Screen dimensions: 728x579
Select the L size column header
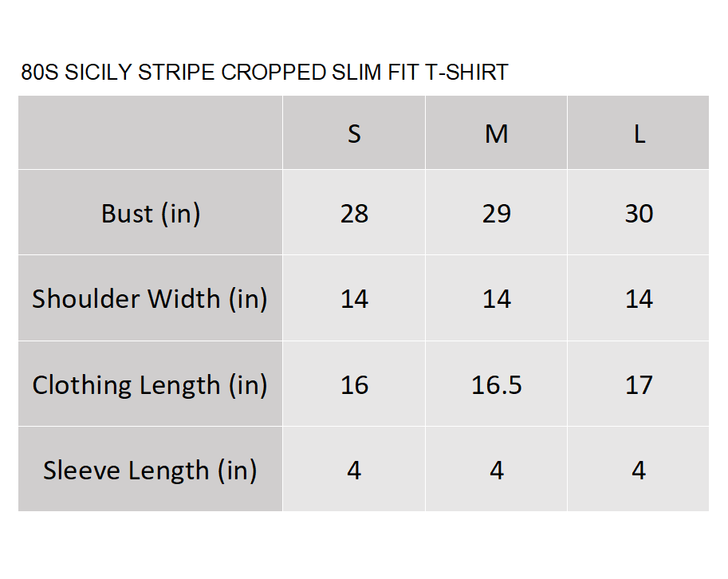[x=639, y=133]
